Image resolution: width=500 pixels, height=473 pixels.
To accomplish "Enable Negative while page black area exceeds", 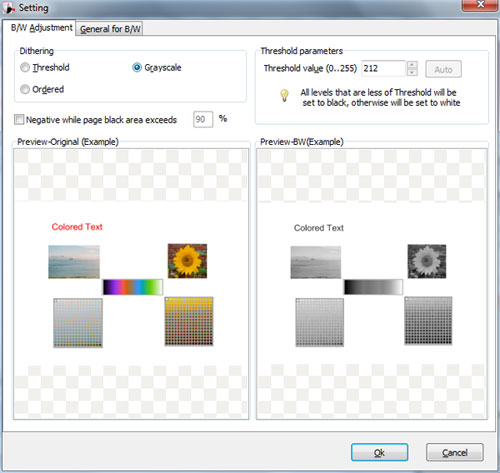I will pos(19,119).
